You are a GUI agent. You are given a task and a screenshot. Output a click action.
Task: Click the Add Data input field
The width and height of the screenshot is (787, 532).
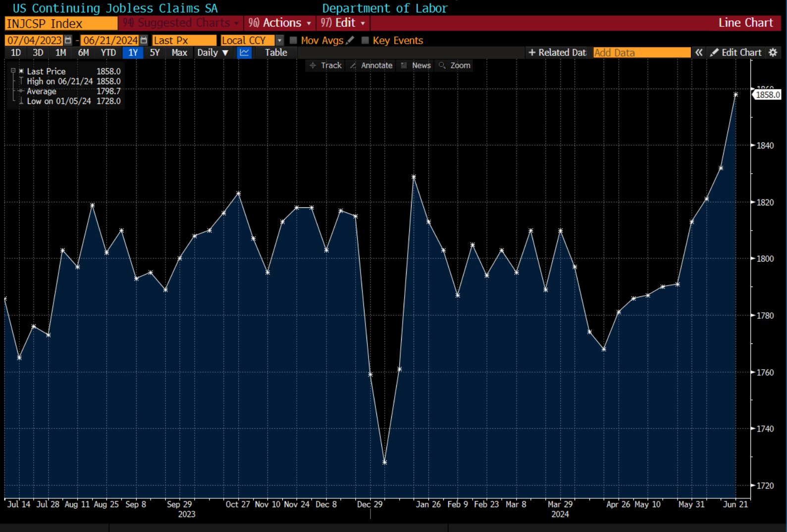[641, 52]
